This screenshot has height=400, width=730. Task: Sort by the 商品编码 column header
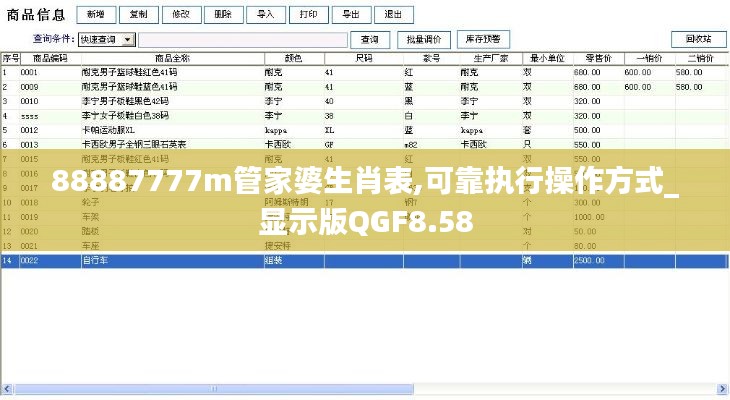(48, 58)
